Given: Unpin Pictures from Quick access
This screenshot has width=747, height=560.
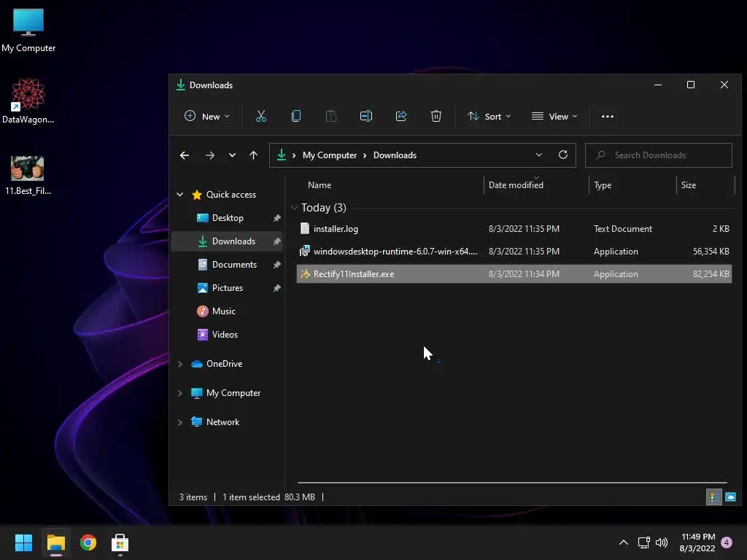Looking at the screenshot, I should pos(276,288).
